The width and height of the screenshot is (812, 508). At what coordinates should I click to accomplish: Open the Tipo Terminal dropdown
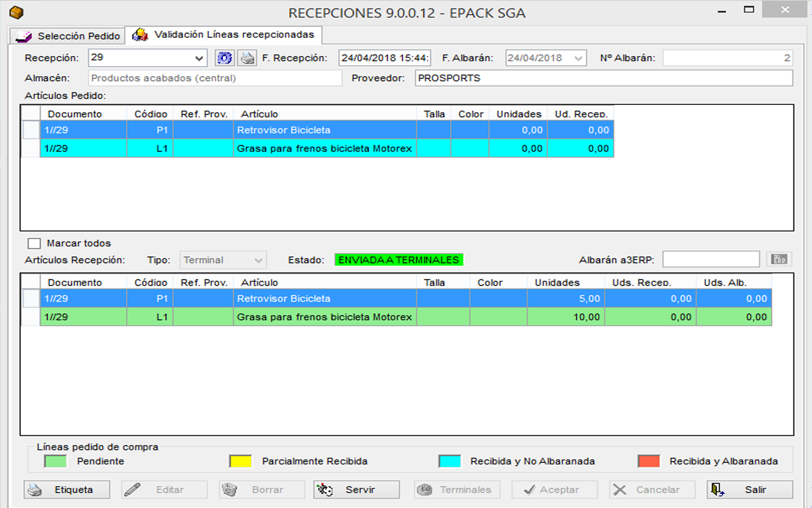pyautogui.click(x=258, y=260)
